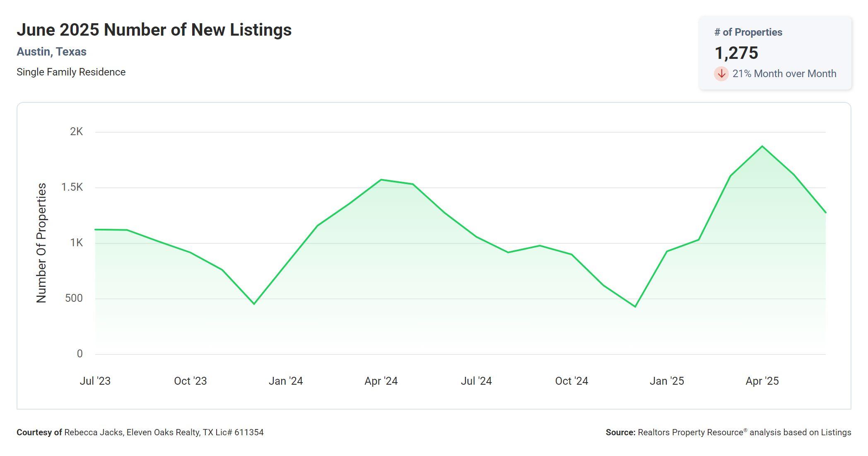Click the red down-arrow month-over-month icon
Image resolution: width=868 pixels, height=456 pixels.
[721, 74]
